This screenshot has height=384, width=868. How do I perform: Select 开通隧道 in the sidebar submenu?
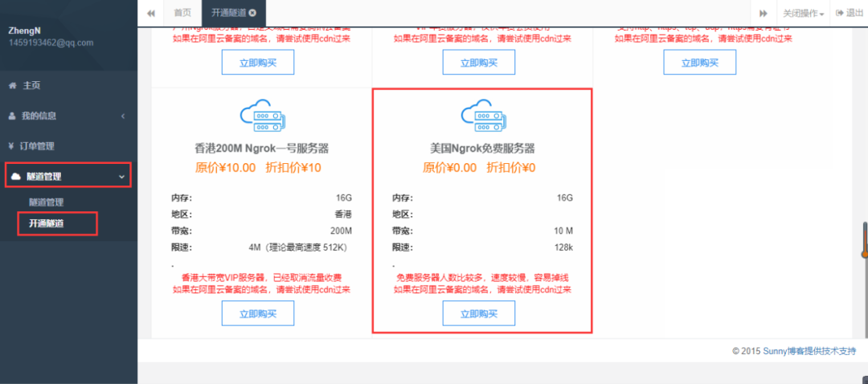47,223
